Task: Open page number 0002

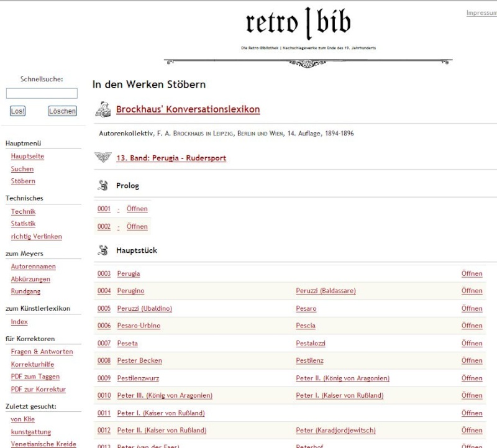Action: coord(104,226)
